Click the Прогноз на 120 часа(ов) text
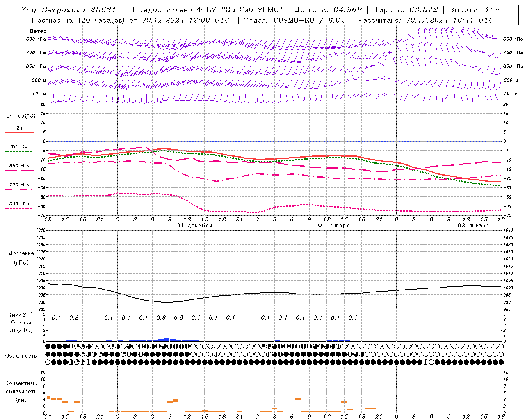Viewport: 525px width, 420px height. coord(79,20)
